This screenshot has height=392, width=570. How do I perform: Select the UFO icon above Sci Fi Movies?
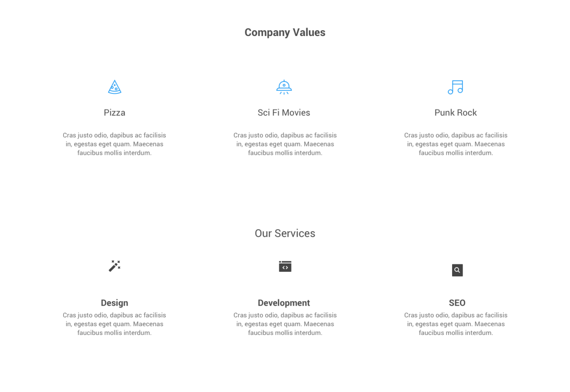(x=284, y=86)
